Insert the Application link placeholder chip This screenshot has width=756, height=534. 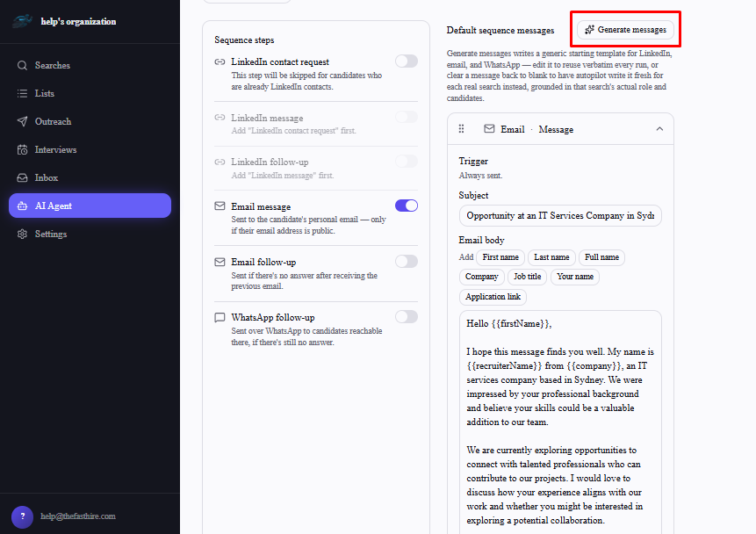493,297
